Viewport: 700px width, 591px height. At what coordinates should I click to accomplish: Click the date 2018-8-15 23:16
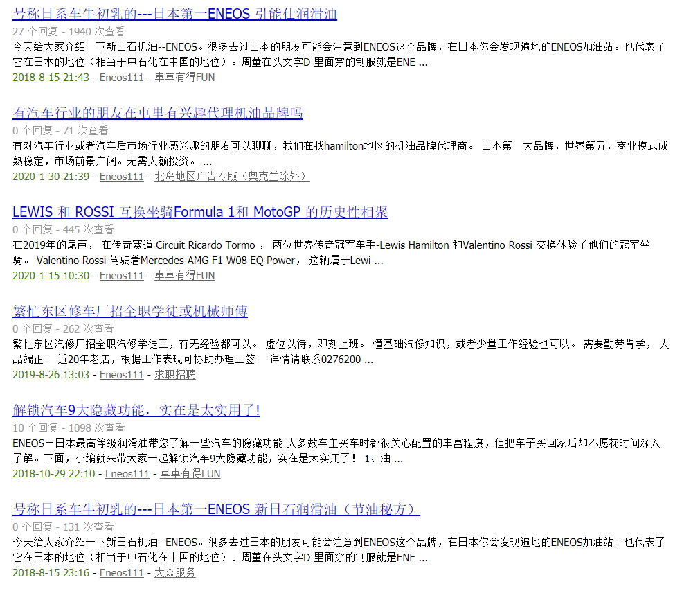(51, 573)
